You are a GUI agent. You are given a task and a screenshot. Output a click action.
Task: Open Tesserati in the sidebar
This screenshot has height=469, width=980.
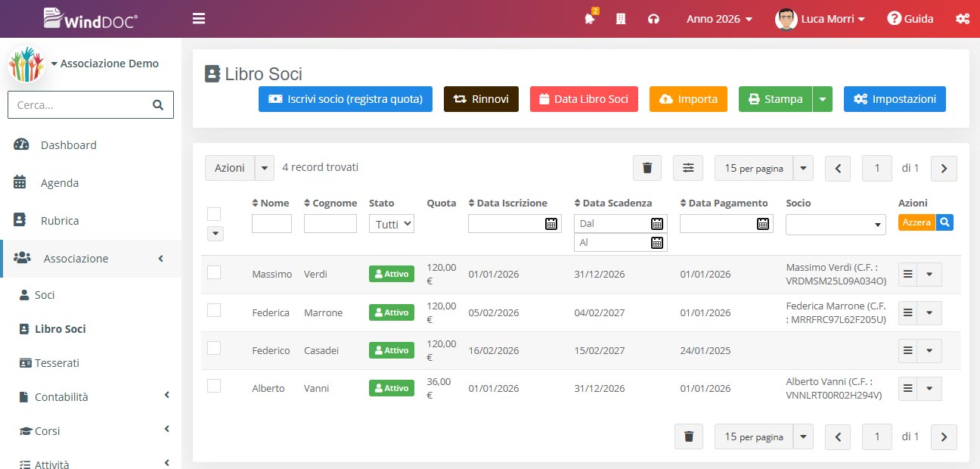(57, 363)
